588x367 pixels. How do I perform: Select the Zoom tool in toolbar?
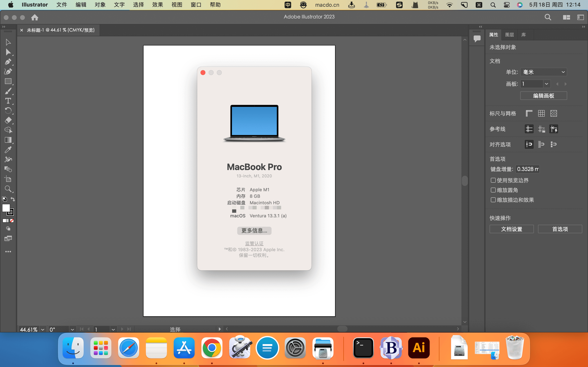[x=8, y=189]
